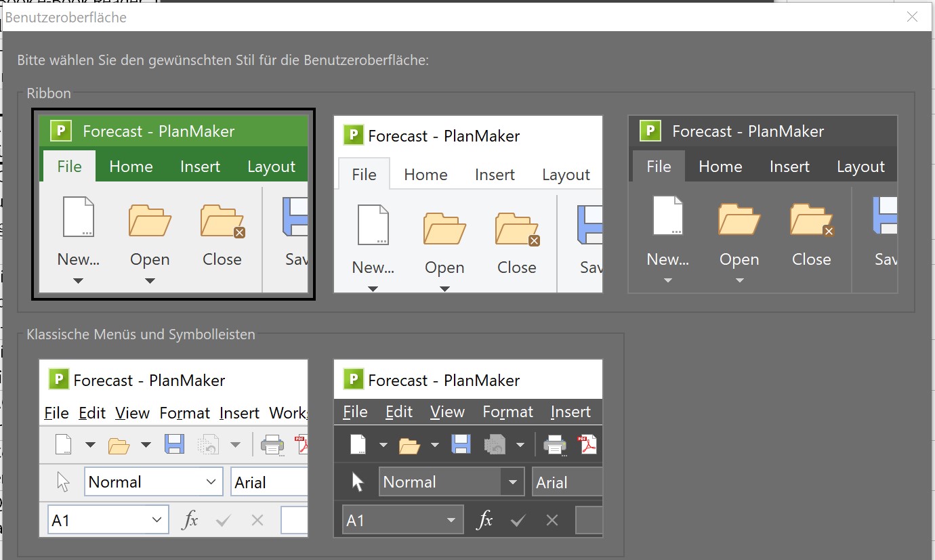The height and width of the screenshot is (560, 935).
Task: Click mouse pointer icon in light classic preview
Action: click(x=63, y=482)
